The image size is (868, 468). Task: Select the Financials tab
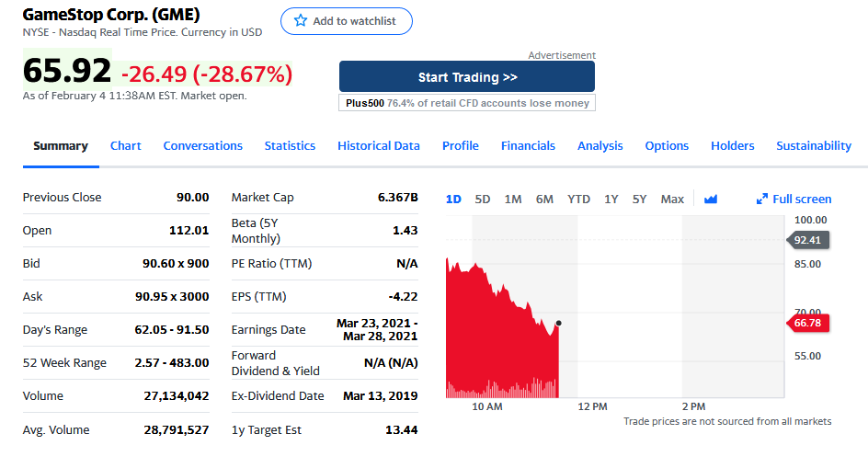coord(528,146)
